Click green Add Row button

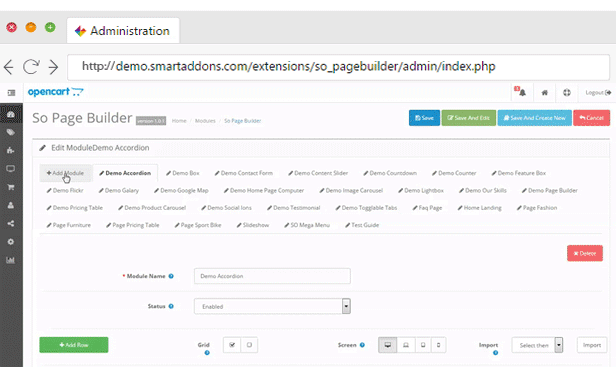coord(74,345)
